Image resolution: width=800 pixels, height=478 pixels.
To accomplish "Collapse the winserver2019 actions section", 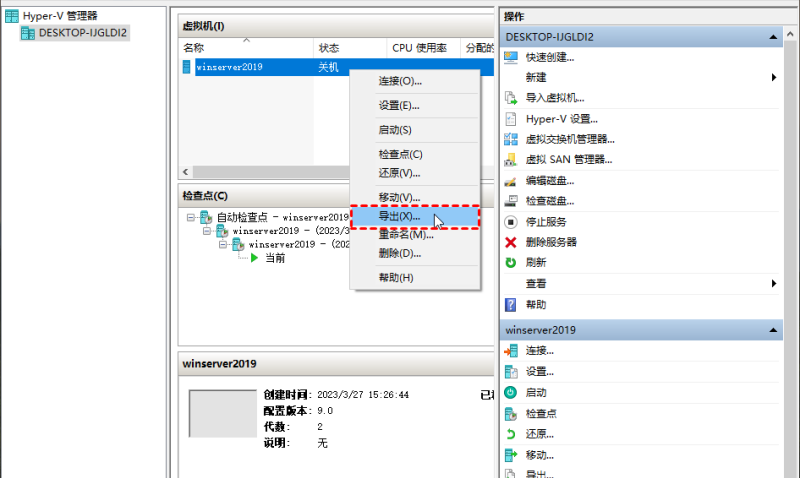I will (x=773, y=331).
